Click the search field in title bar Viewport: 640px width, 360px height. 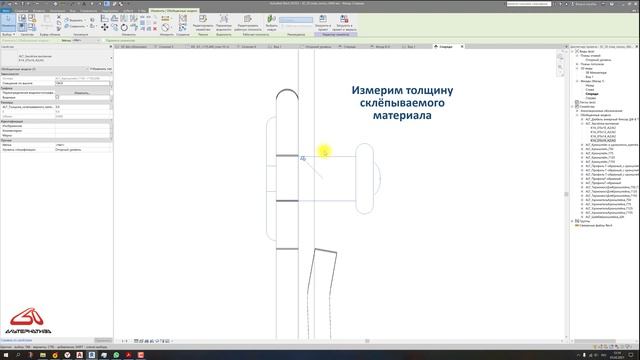coord(529,4)
